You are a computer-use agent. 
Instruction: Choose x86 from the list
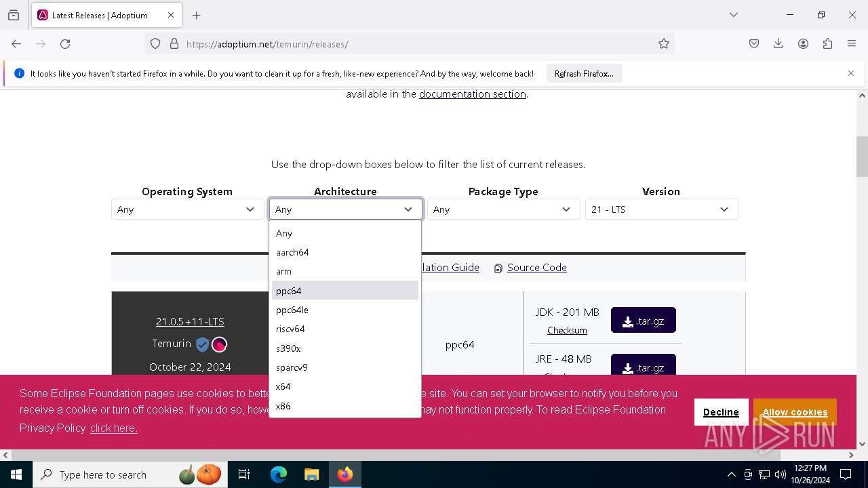click(x=345, y=406)
